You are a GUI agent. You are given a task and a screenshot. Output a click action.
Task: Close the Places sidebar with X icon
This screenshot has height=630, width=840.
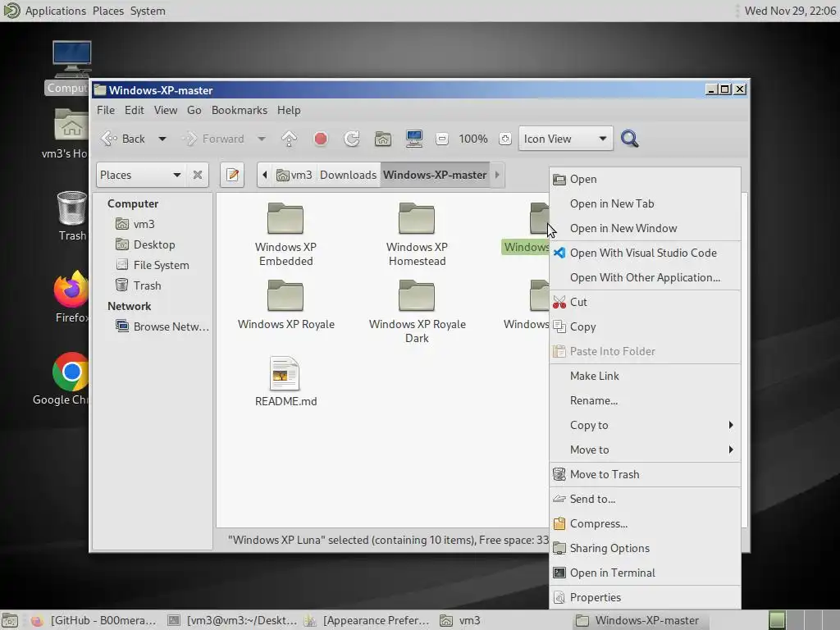pyautogui.click(x=198, y=175)
